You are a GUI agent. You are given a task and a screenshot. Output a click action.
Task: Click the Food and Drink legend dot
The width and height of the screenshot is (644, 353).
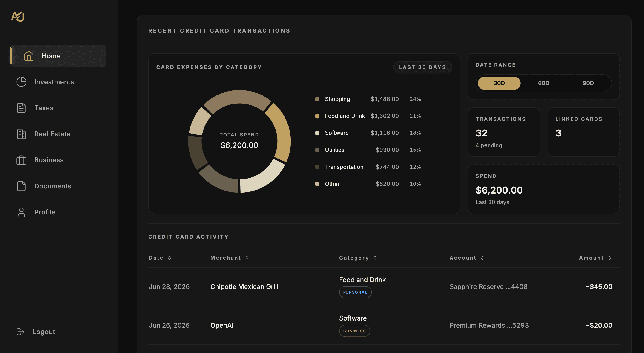pyautogui.click(x=317, y=116)
